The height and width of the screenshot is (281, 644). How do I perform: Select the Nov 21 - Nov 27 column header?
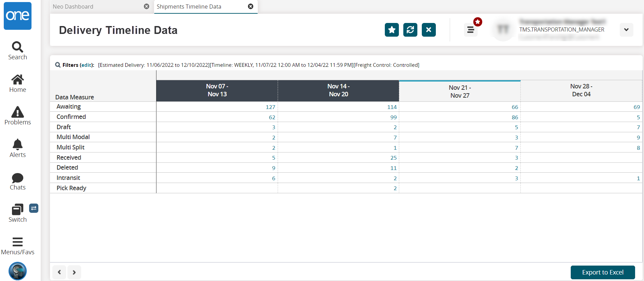(460, 91)
